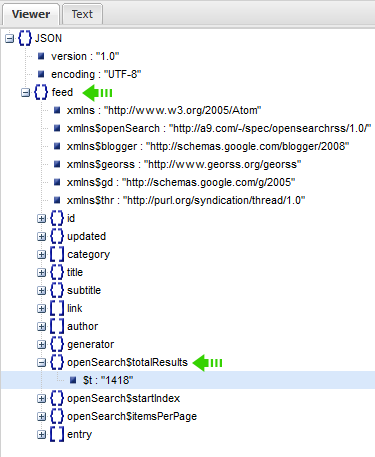Screen dimensions: 375x457
Task: Click the version property square icon
Action: click(x=41, y=56)
